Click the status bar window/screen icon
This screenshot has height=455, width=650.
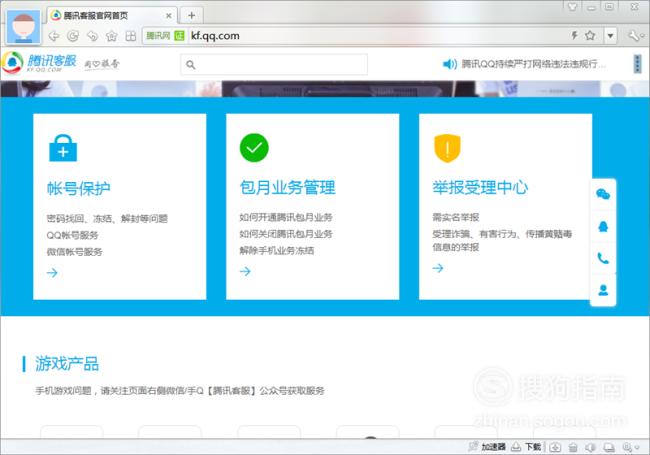tap(609, 447)
